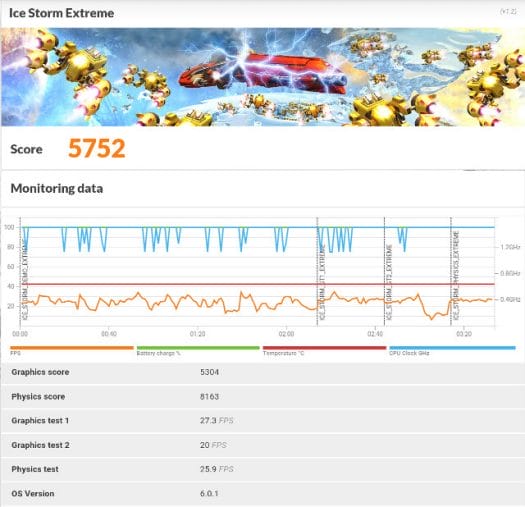Screen dimensions: 525x507
Task: Click the 01:20 time axis label
Action: coord(198,334)
